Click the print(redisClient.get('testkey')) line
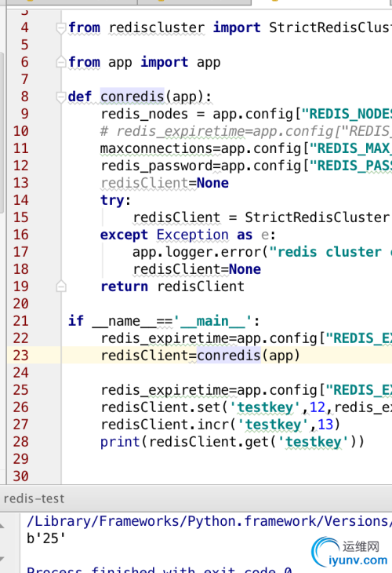392x573 pixels. pos(233,442)
